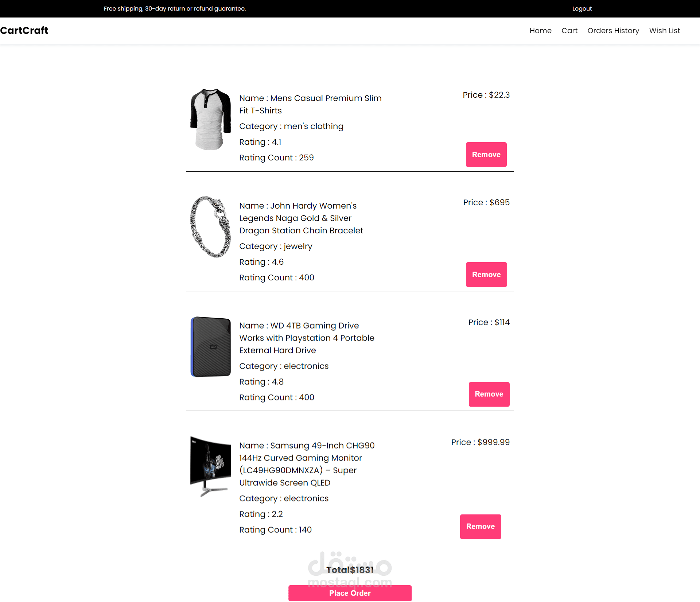Open the CartCraft logo homepage

tap(24, 30)
